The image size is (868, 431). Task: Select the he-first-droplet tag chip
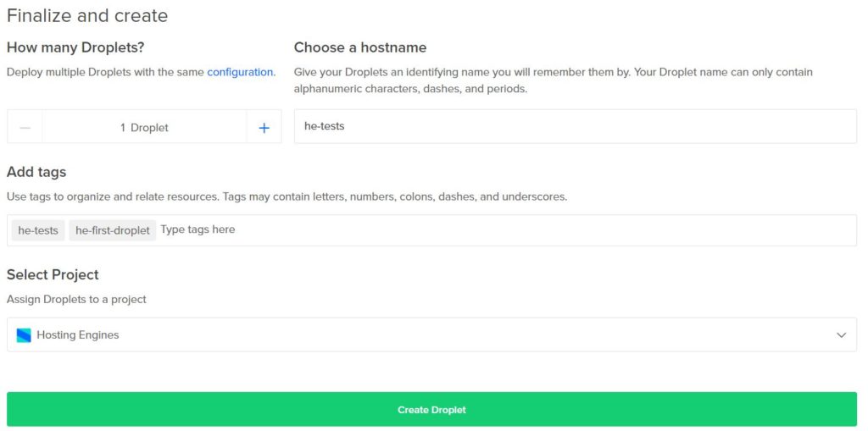(113, 230)
